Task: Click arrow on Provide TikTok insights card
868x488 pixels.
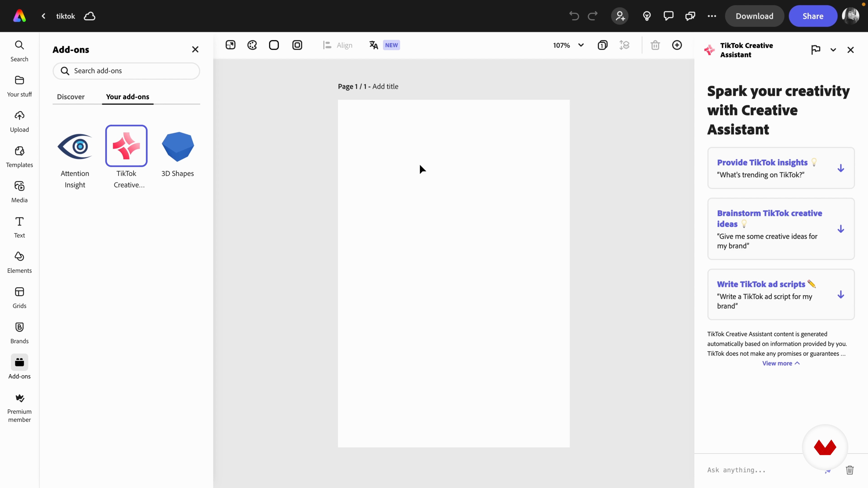Action: point(841,168)
